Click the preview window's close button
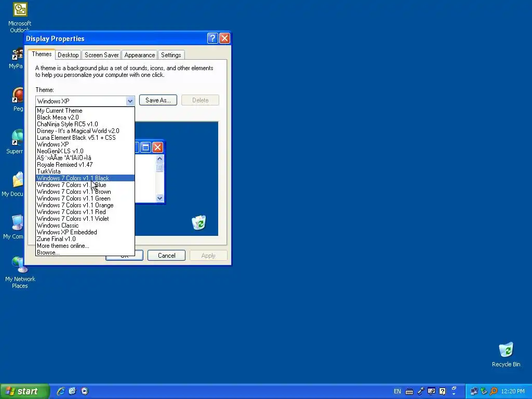Image resolution: width=532 pixels, height=399 pixels. pyautogui.click(x=157, y=147)
